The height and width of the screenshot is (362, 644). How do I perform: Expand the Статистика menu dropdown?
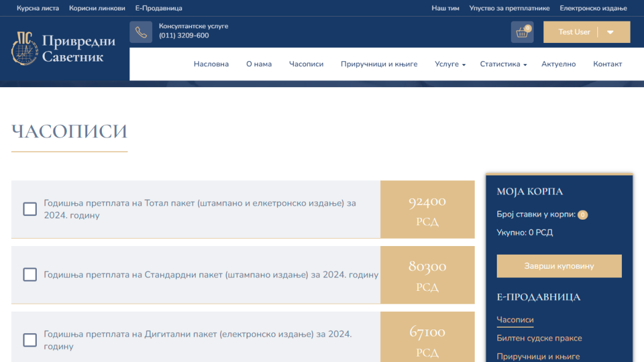[x=503, y=64]
